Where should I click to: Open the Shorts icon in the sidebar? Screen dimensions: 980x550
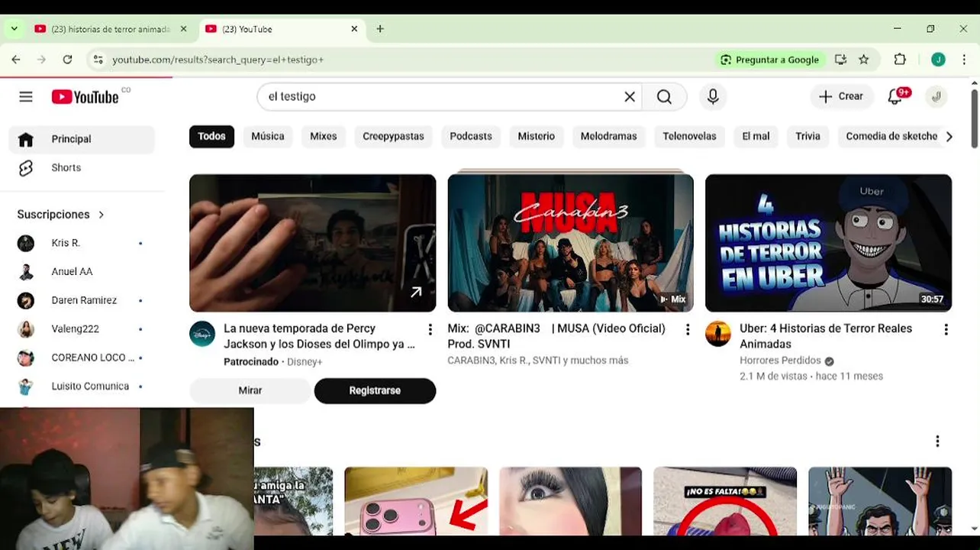click(x=26, y=168)
